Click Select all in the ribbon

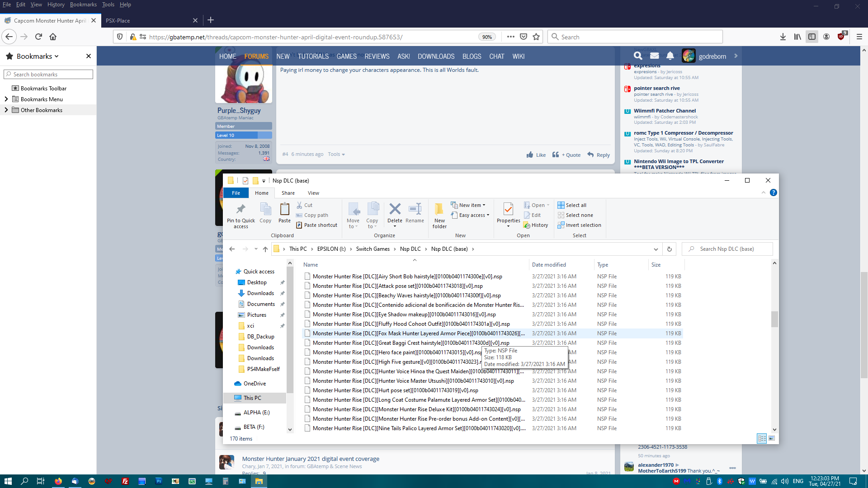pos(572,205)
